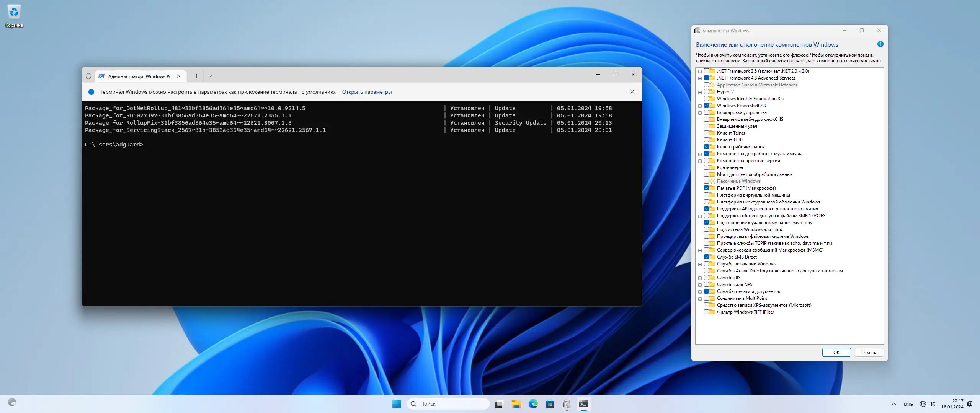Screen dimensions: 980x413
Task: Click the Отмена button
Action: tap(869, 353)
